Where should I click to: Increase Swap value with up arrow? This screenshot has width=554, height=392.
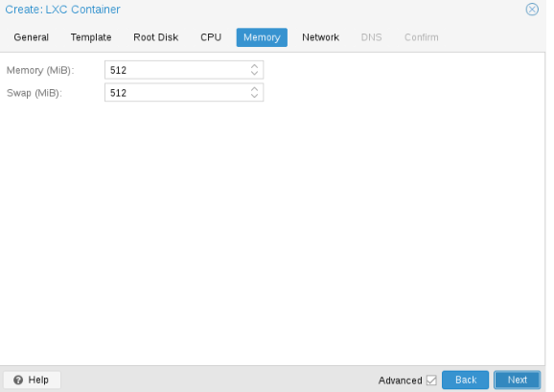click(254, 88)
